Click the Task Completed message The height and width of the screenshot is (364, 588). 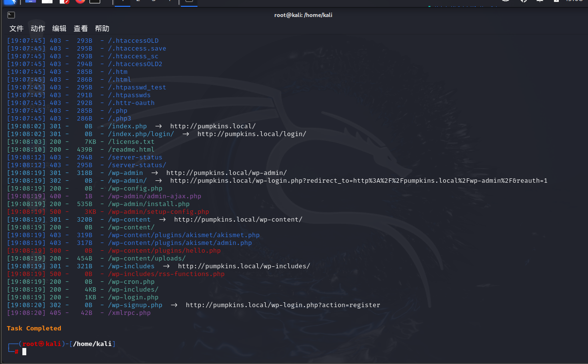pyautogui.click(x=34, y=329)
